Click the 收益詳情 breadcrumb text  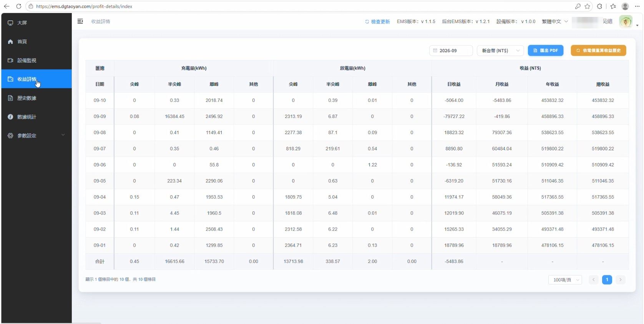(101, 22)
